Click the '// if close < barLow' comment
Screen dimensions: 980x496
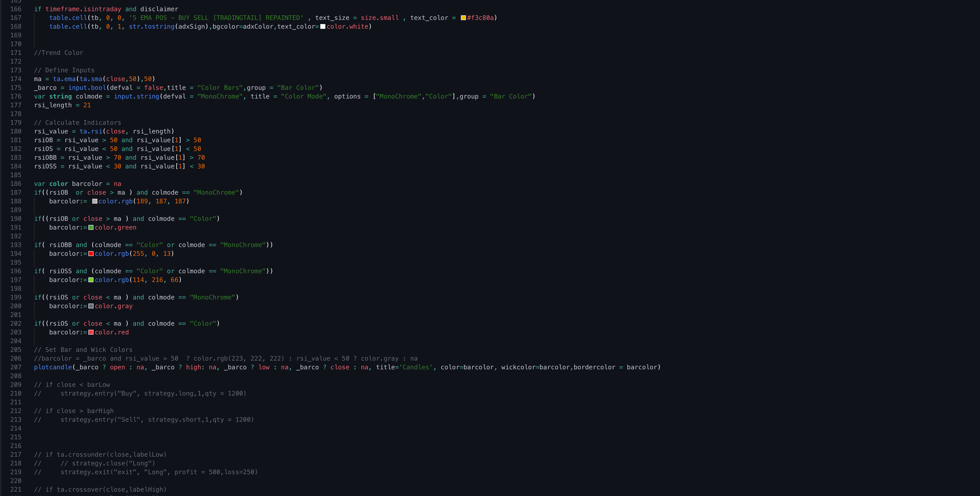coord(72,385)
